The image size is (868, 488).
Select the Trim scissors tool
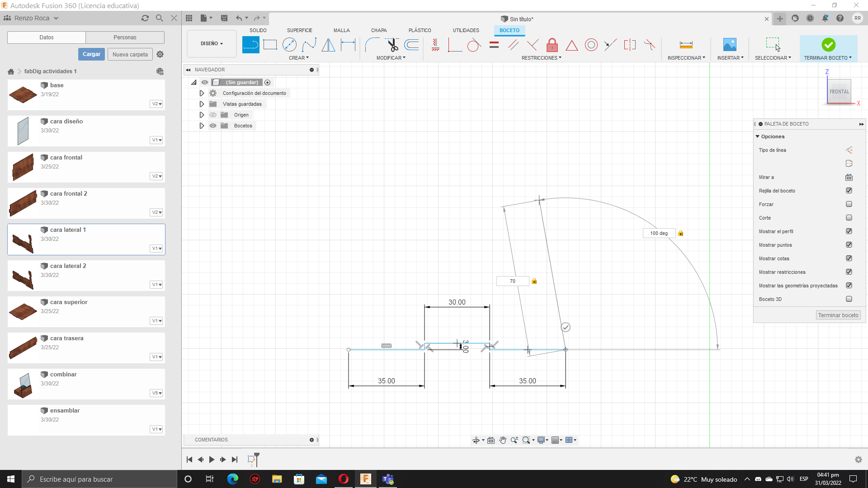(x=392, y=45)
